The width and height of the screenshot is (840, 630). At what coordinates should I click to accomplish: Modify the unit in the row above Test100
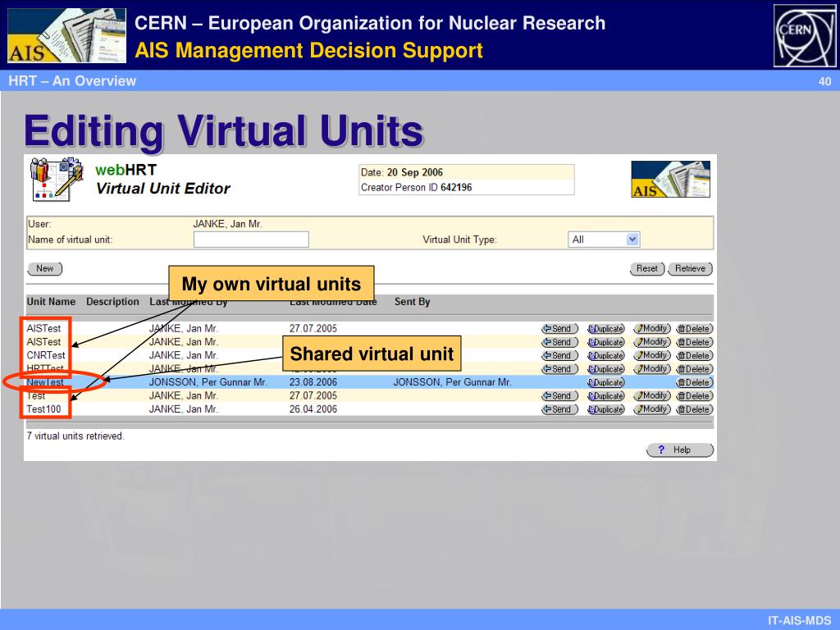click(652, 395)
